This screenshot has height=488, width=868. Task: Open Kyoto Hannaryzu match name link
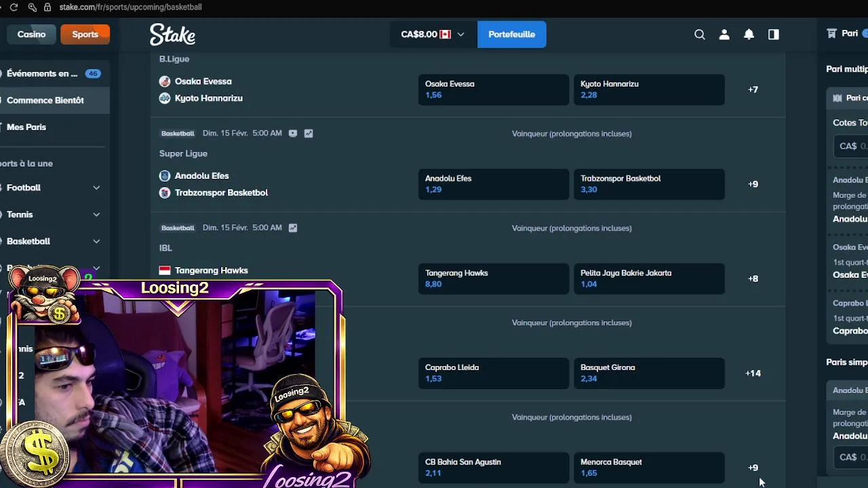click(209, 98)
